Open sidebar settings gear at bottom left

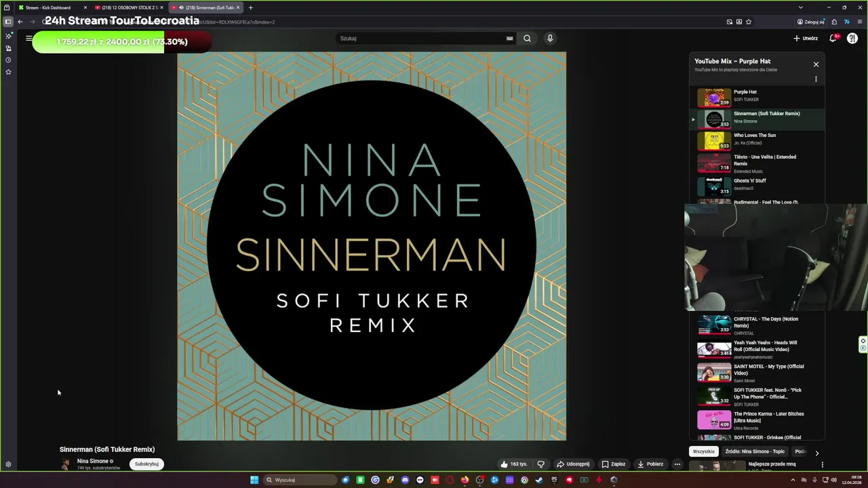[8, 464]
